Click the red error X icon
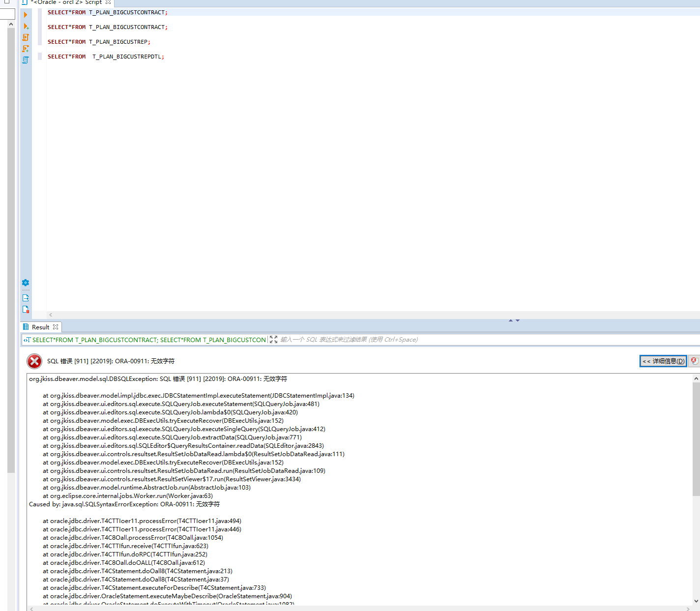The width and height of the screenshot is (700, 611). (x=34, y=361)
